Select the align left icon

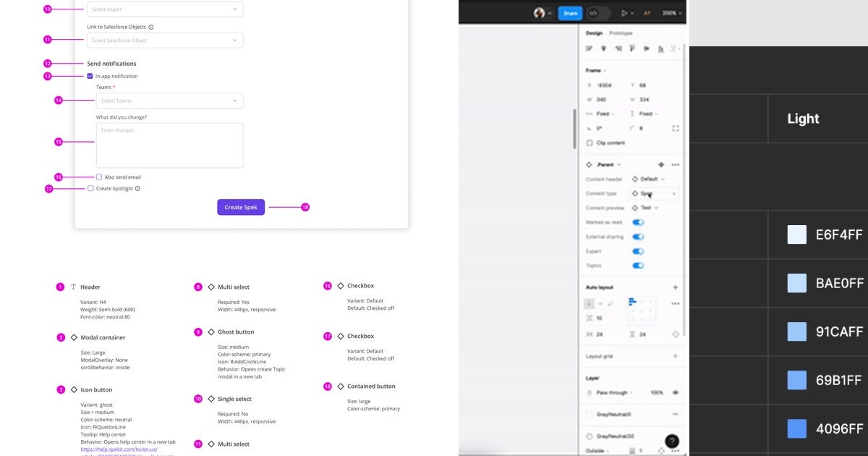click(x=590, y=48)
